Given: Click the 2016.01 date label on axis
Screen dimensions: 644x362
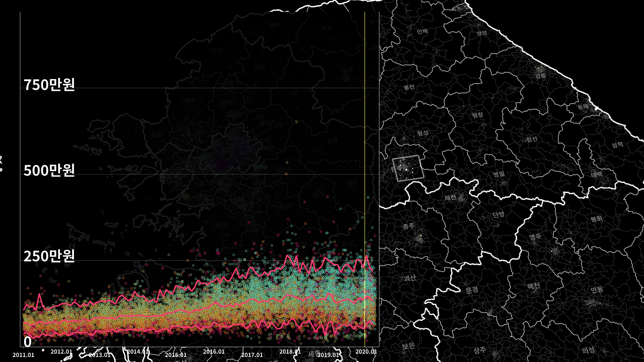Looking at the screenshot, I should (x=214, y=352).
